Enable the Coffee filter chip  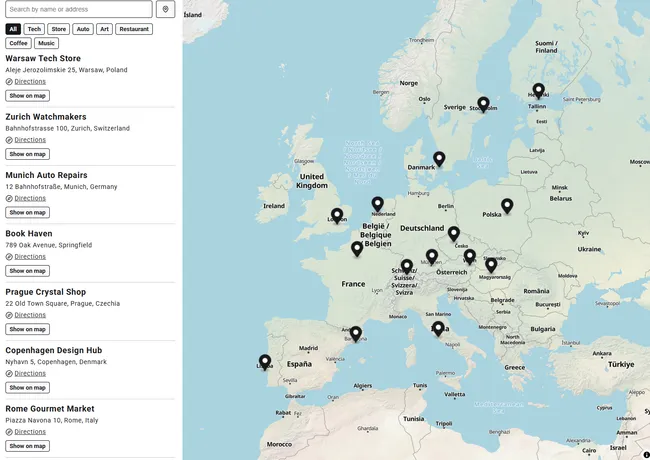(18, 43)
